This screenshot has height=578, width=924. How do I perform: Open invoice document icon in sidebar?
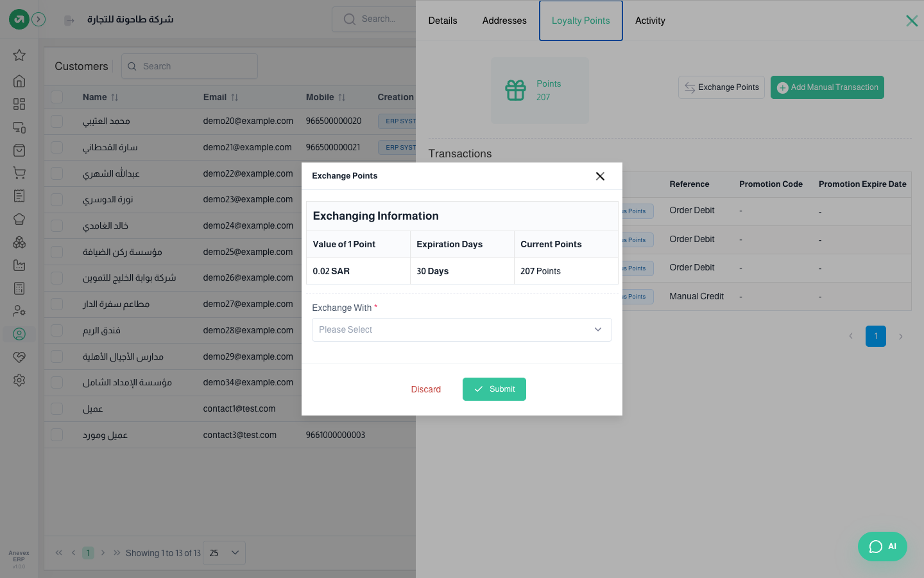click(19, 196)
